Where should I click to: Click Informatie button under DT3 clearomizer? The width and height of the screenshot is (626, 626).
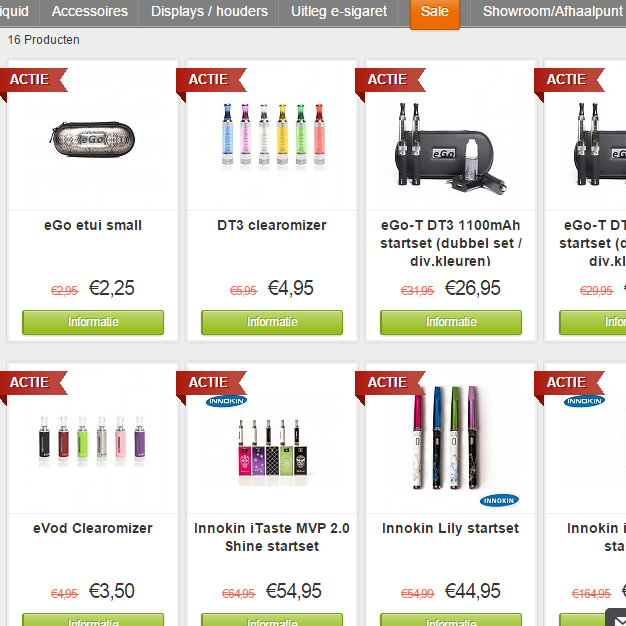tap(272, 322)
